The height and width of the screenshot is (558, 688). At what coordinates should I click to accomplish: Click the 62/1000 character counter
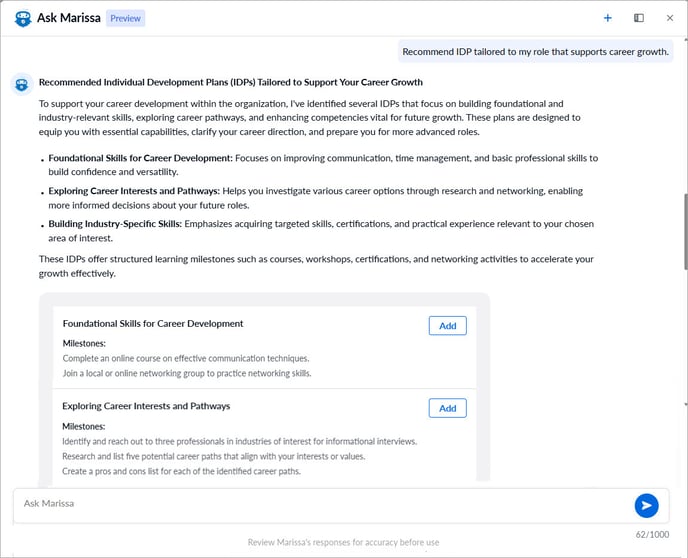click(652, 532)
